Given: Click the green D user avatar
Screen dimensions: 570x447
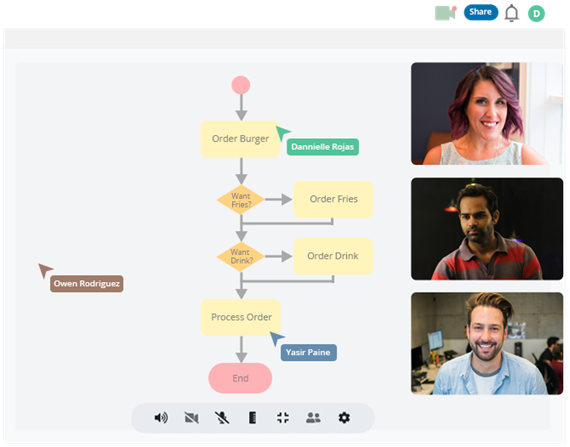Looking at the screenshot, I should pos(536,14).
